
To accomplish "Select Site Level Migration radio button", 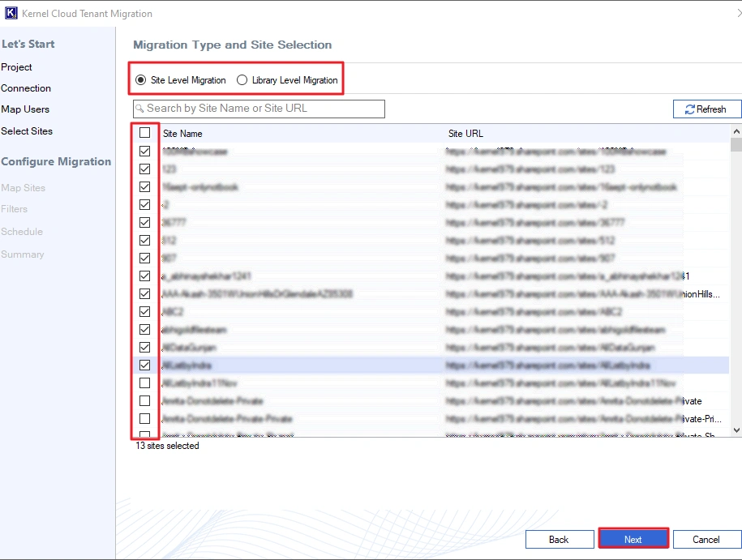I will coord(141,80).
